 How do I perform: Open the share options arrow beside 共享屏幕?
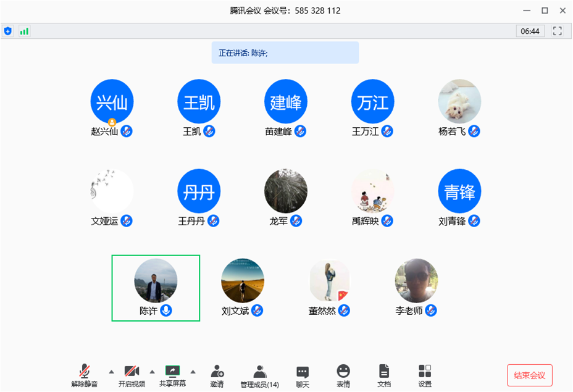coord(193,372)
